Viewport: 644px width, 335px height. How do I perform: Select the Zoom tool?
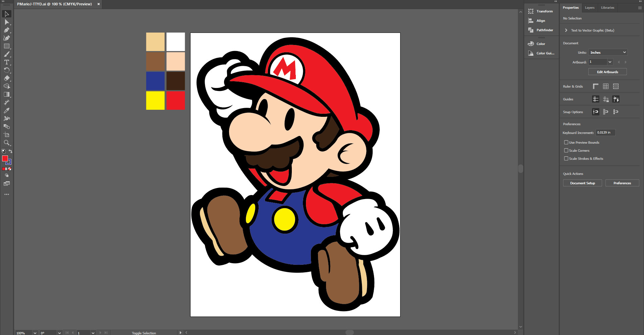(x=6, y=143)
